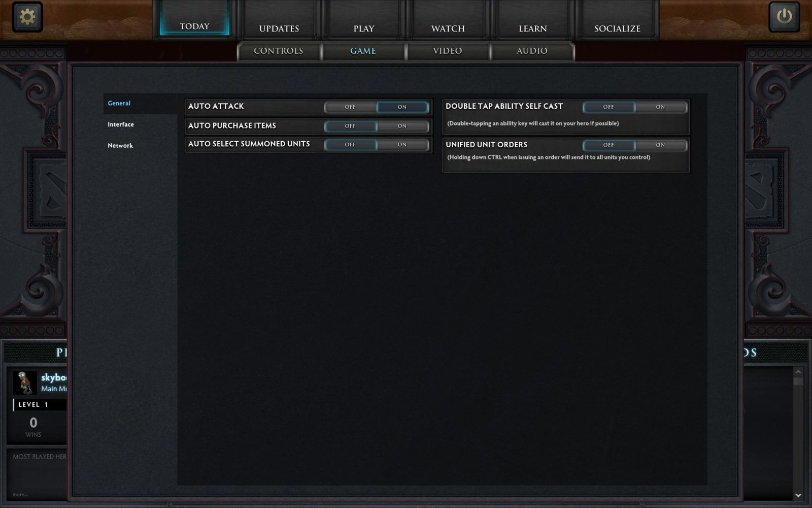Screen dimensions: 812x508
Task: Open the Audio settings tab
Action: pyautogui.click(x=532, y=51)
